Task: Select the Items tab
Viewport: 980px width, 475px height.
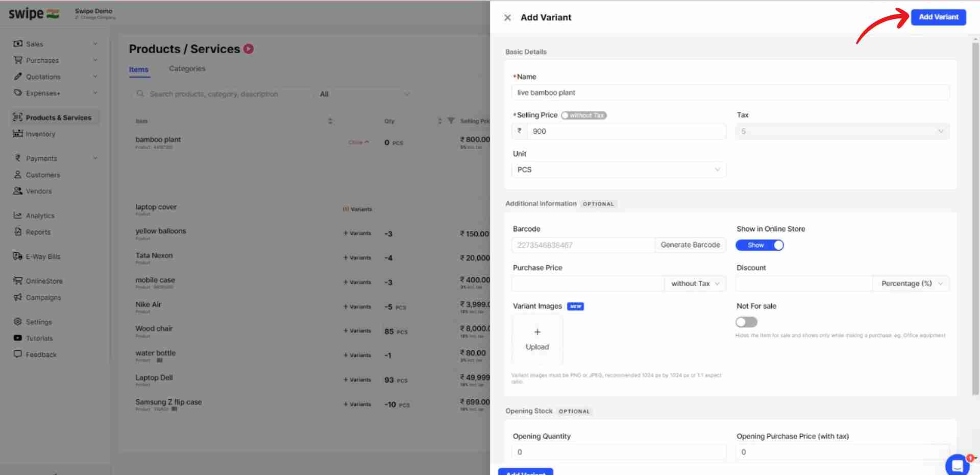Action: (x=139, y=69)
